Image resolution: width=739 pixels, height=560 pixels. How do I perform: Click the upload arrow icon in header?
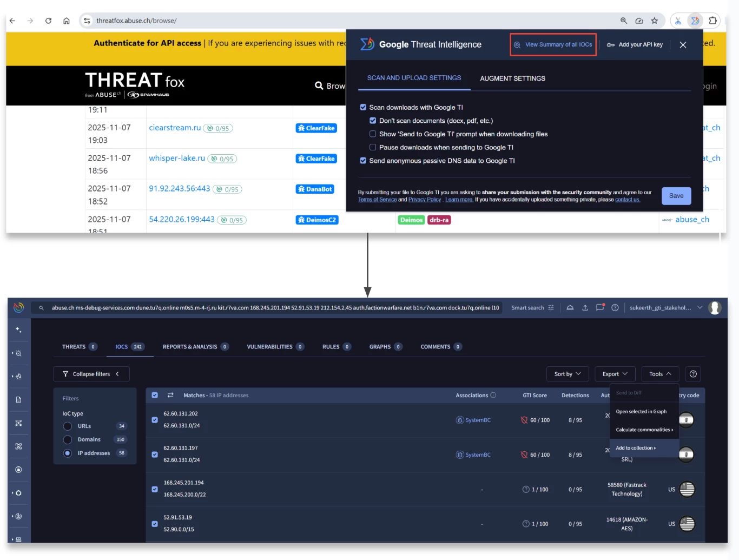click(x=585, y=307)
